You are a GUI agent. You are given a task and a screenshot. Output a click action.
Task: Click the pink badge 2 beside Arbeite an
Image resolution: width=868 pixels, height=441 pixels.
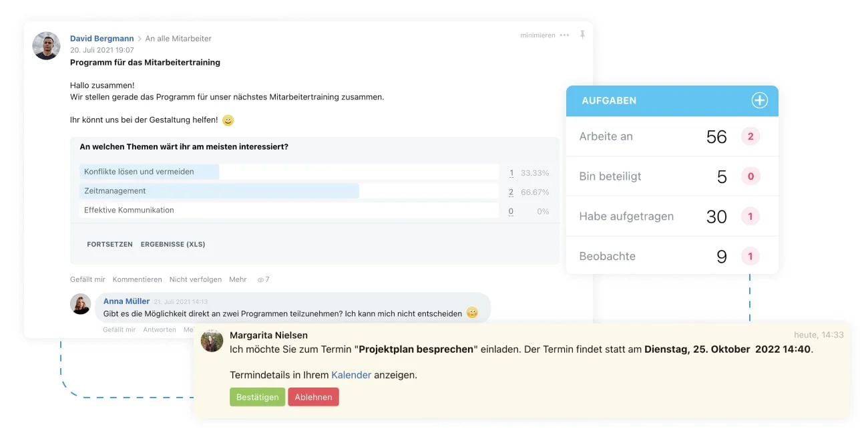pos(750,136)
